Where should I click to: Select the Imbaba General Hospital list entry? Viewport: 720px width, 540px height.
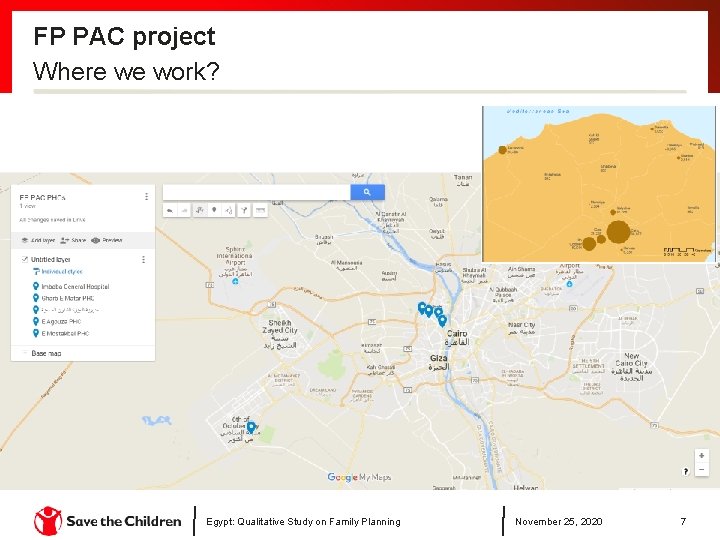[75, 287]
